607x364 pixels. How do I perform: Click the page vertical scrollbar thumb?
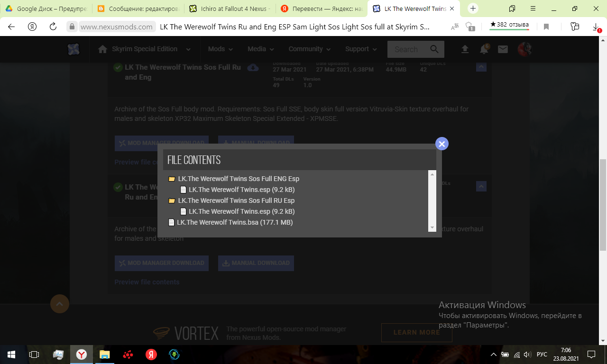[x=603, y=205]
